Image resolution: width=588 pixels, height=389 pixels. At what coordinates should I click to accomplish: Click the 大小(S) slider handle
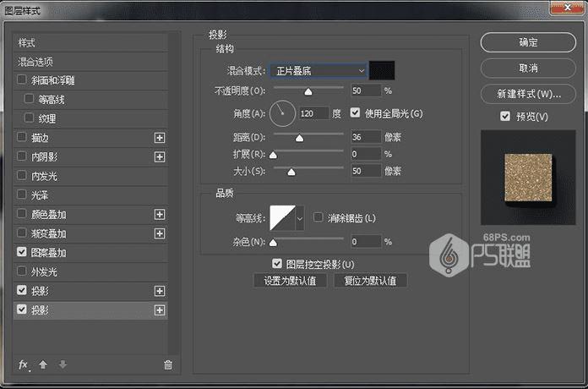[291, 172]
